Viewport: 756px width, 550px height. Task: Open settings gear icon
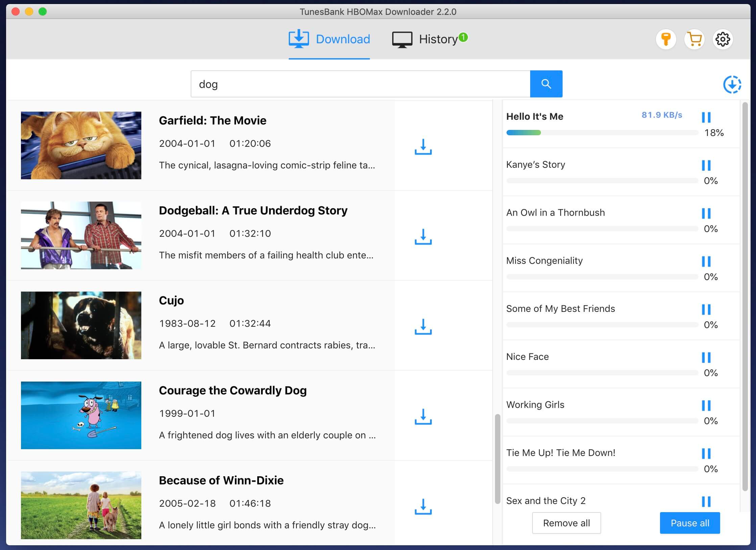click(723, 39)
